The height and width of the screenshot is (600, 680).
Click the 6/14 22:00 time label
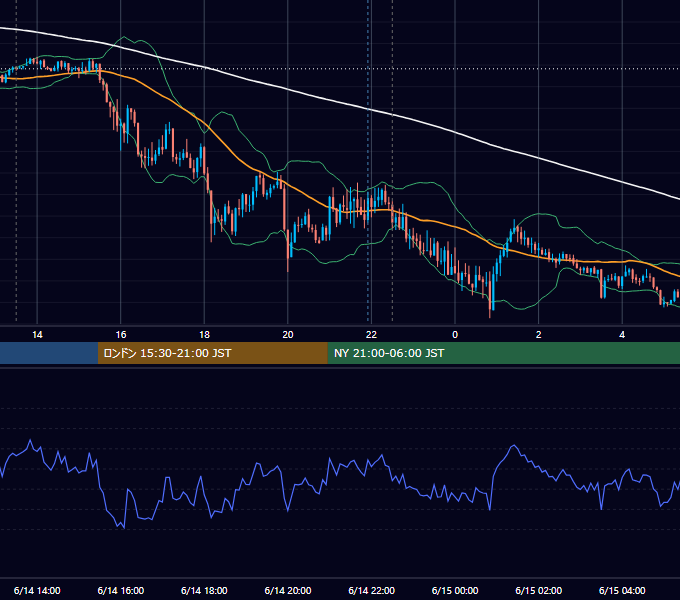[372, 590]
